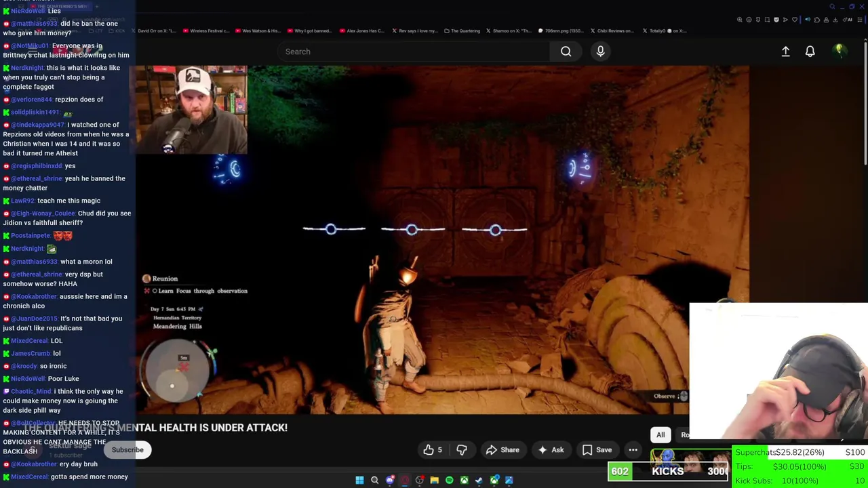Click chat message 'Poor Luke'
Image resolution: width=868 pixels, height=488 pixels.
(x=63, y=379)
